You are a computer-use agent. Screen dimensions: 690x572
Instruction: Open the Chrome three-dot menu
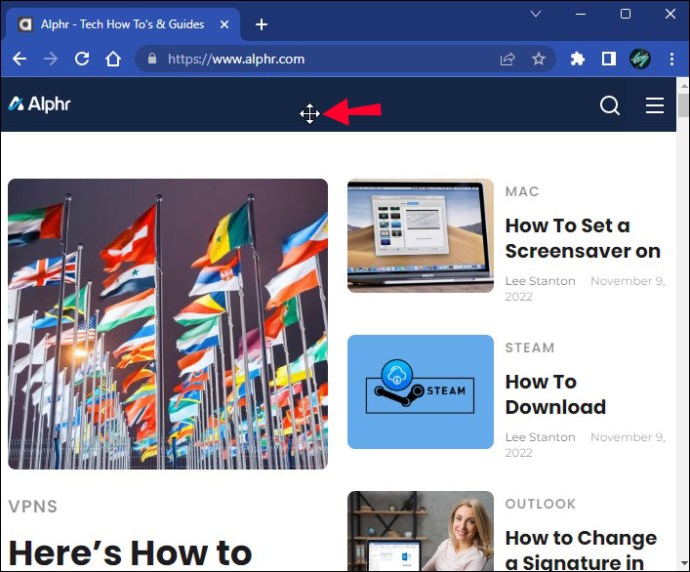point(672,59)
